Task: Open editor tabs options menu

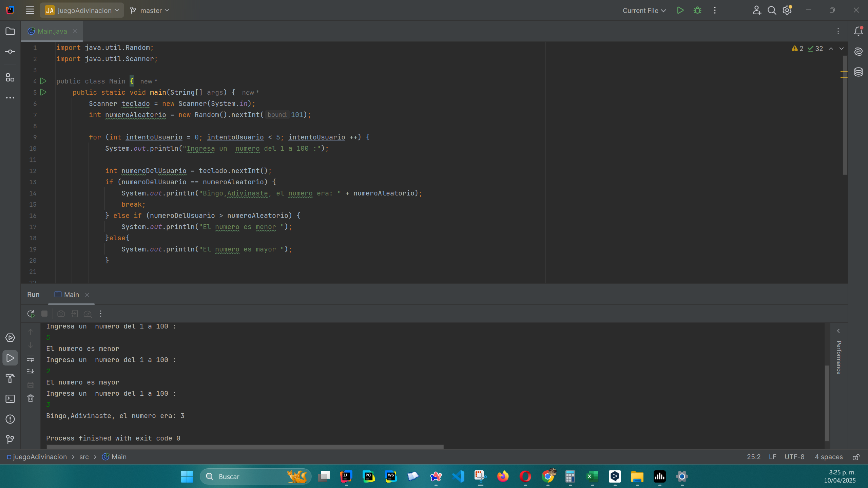Action: click(x=838, y=31)
